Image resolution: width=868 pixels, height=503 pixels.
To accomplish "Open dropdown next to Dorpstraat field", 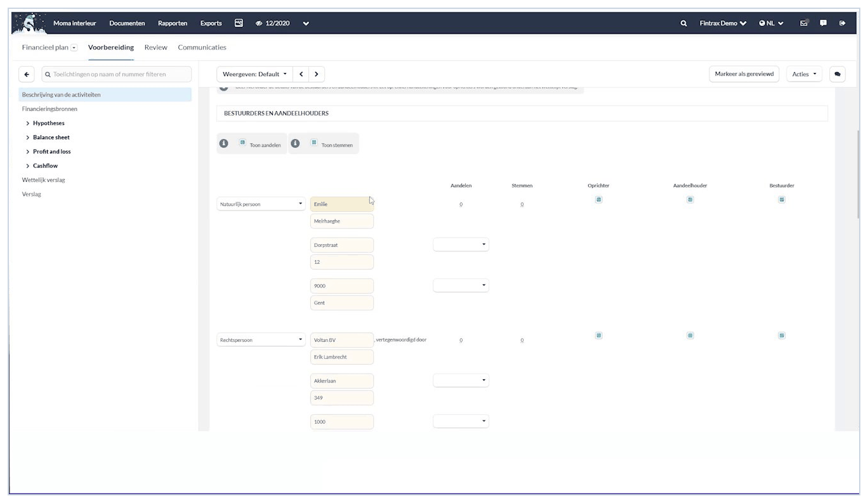I will point(461,244).
